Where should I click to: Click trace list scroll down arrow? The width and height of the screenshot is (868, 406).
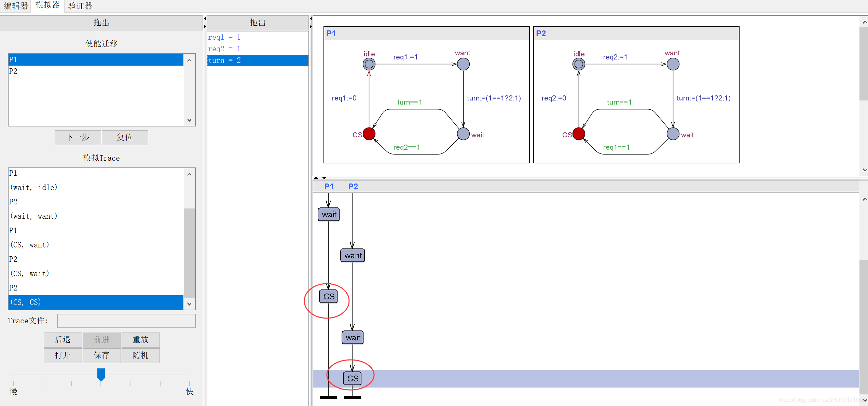(x=190, y=304)
